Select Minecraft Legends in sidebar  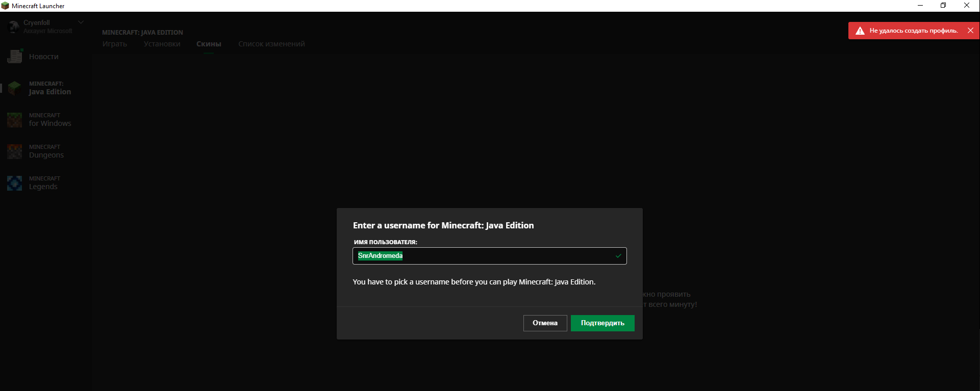click(46, 183)
